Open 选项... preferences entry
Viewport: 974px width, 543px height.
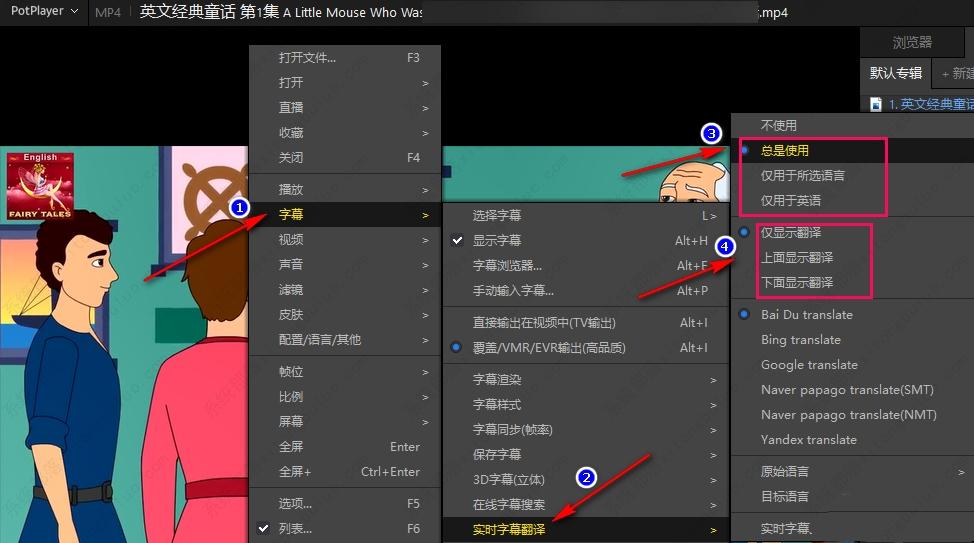(345, 503)
